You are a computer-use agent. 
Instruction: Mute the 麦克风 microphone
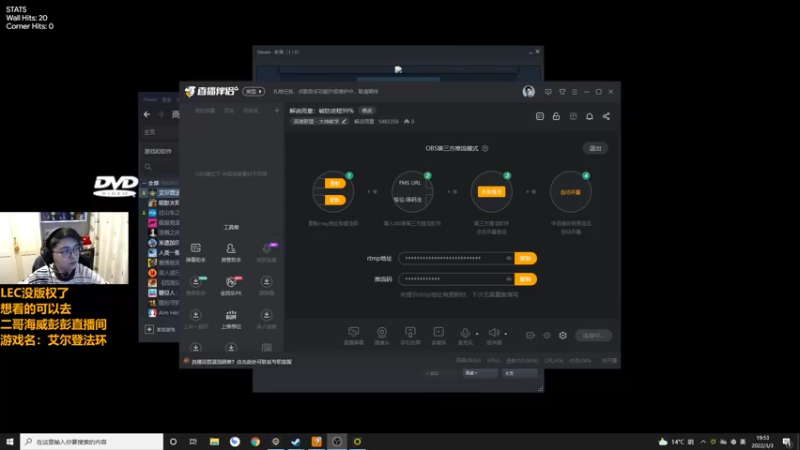[465, 334]
